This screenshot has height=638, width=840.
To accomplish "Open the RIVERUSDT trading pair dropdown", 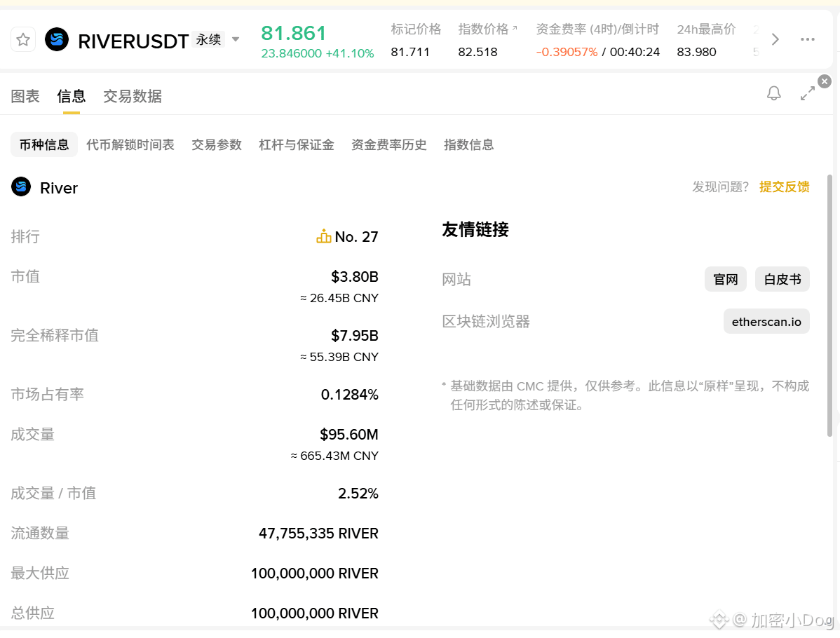I will tap(236, 40).
